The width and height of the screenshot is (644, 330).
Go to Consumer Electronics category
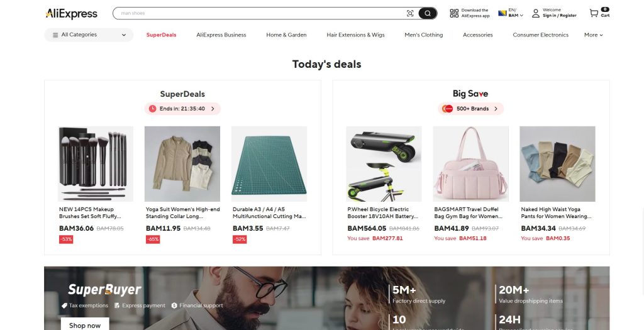(x=540, y=35)
